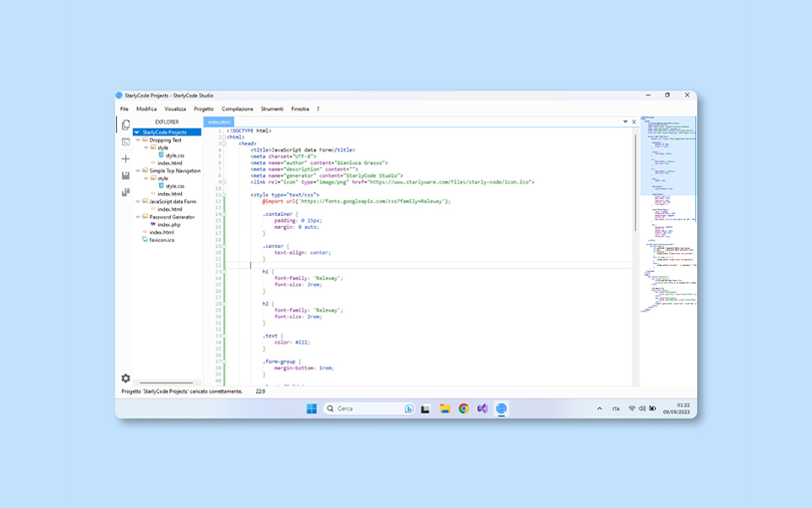Screen dimensions: 812x508
Task: Open the Modifica menu
Action: point(146,109)
